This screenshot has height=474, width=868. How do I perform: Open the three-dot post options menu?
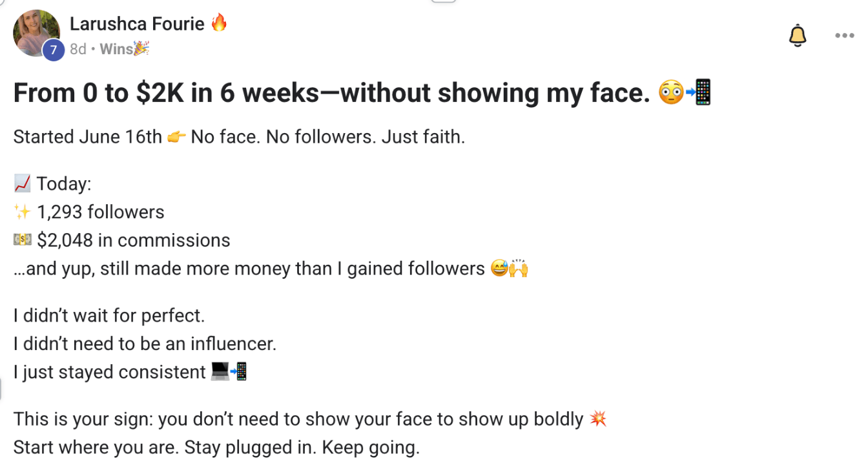click(x=844, y=36)
